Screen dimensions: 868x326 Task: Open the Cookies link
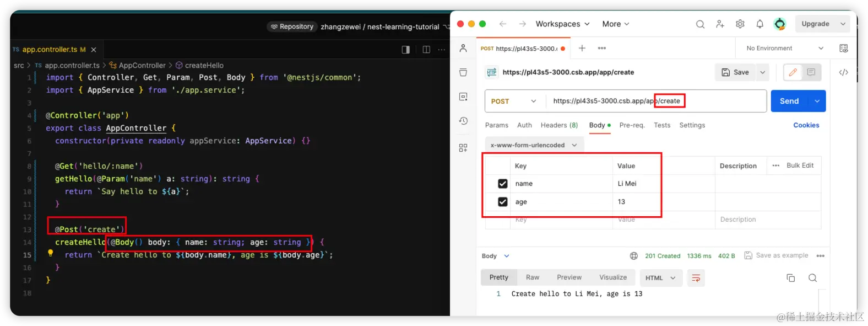pyautogui.click(x=806, y=125)
